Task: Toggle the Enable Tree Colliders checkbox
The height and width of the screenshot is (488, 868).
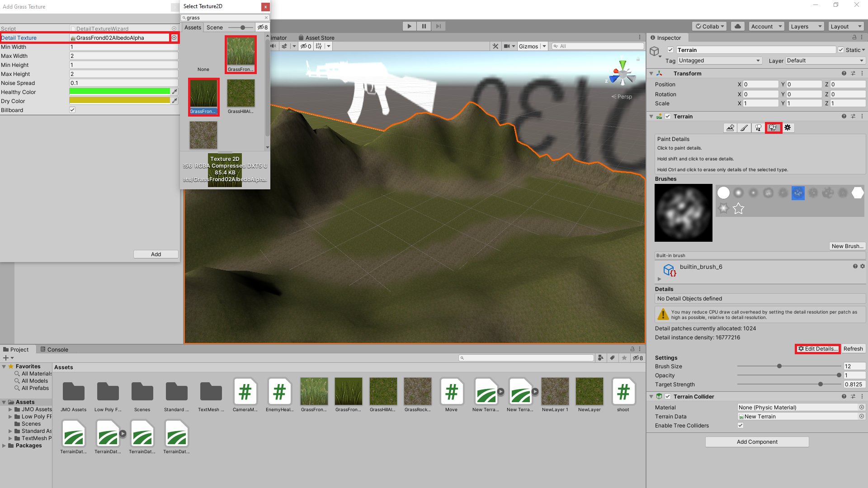Action: coord(741,425)
